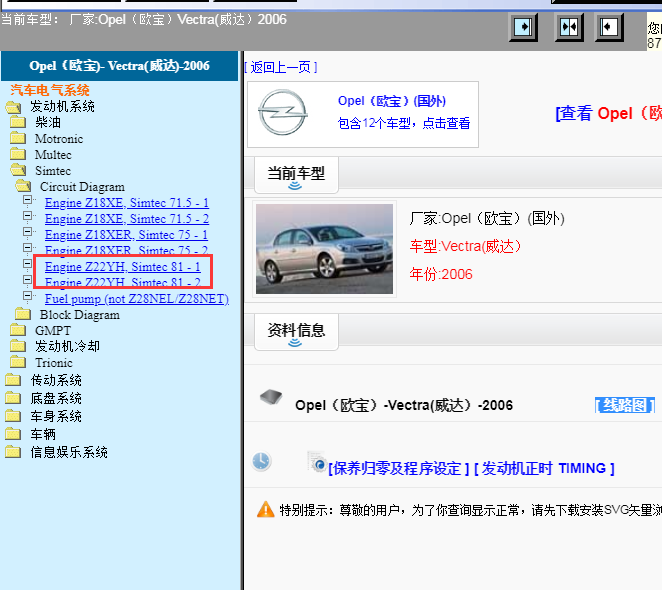Expand Block Diagram tree label

point(80,315)
